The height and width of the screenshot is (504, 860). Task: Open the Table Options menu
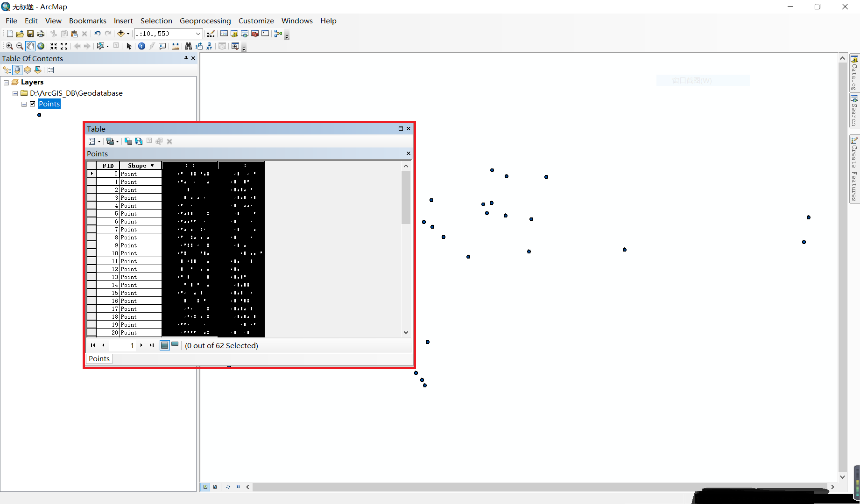coord(92,141)
